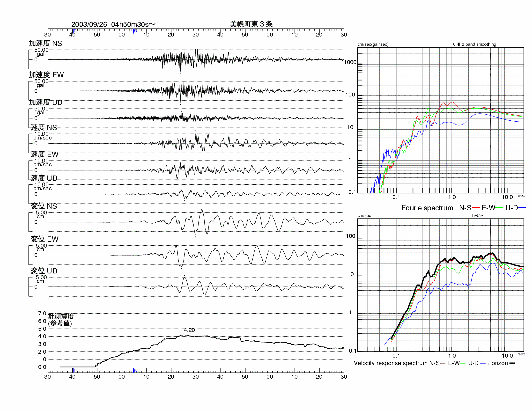Click the blue U-D line in Fourie spectrum legend

click(x=522, y=208)
